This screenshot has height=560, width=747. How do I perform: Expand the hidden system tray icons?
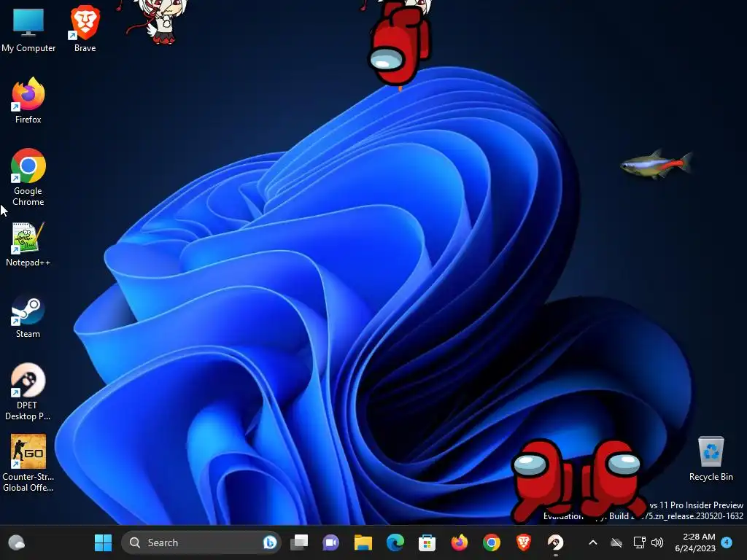[x=593, y=542]
